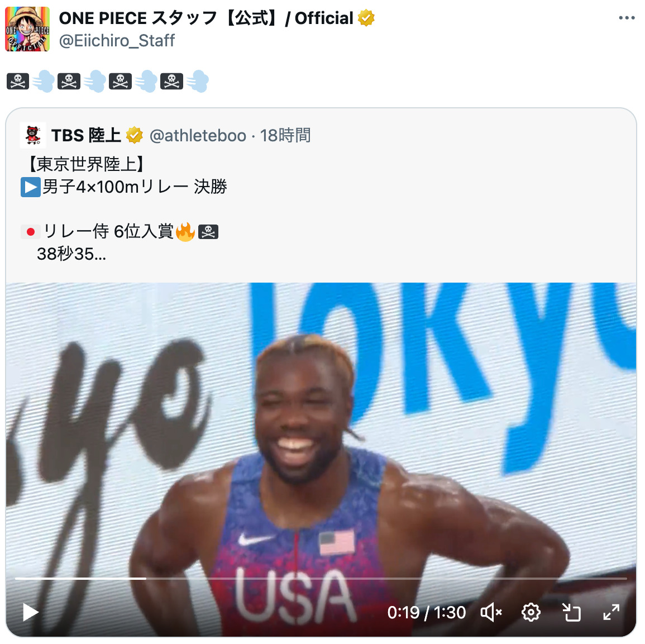Open video settings gear
The height and width of the screenshot is (644, 645).
pyautogui.click(x=531, y=612)
